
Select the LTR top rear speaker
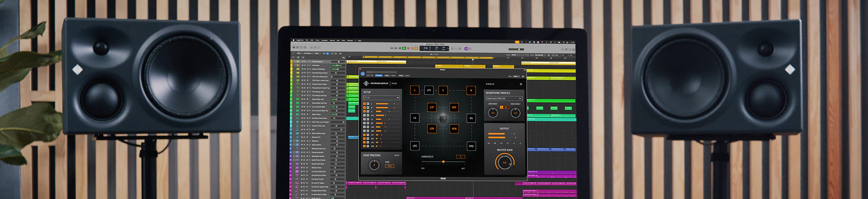[432, 129]
